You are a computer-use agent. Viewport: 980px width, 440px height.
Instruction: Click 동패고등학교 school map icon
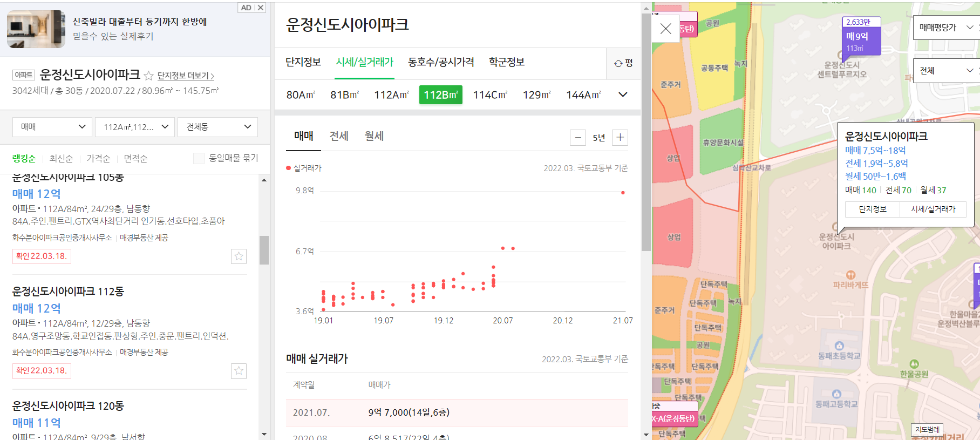(836, 394)
